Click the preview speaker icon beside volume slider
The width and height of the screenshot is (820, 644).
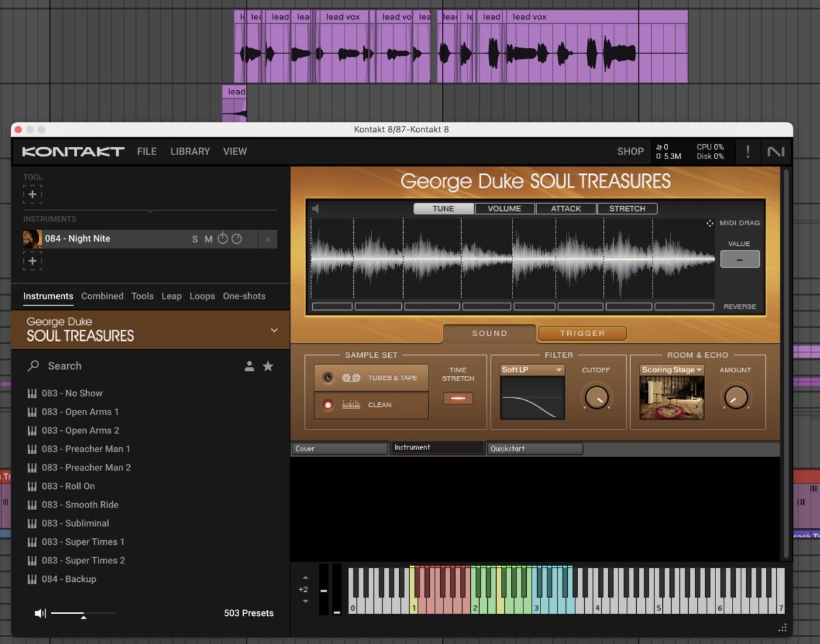tap(40, 613)
